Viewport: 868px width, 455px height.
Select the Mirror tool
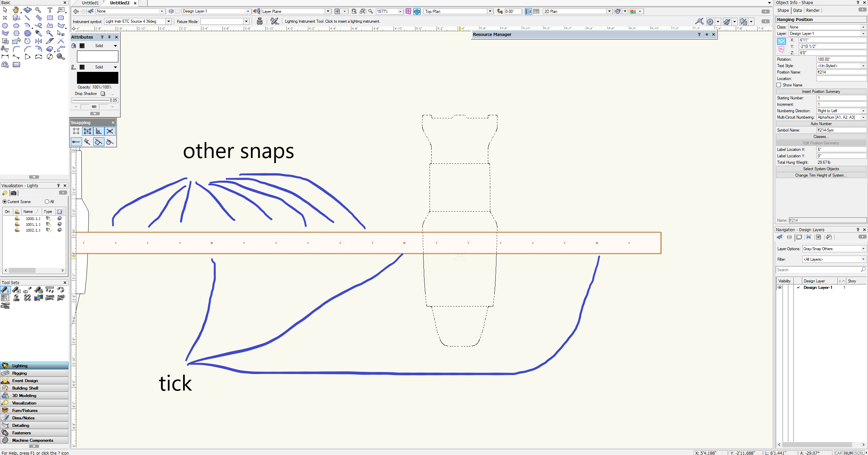39,41
